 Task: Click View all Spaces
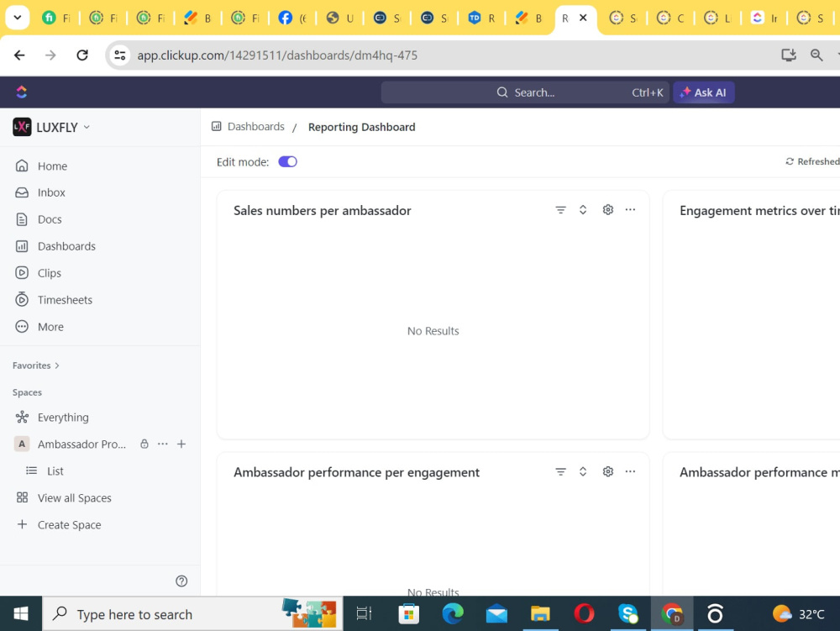coord(75,498)
